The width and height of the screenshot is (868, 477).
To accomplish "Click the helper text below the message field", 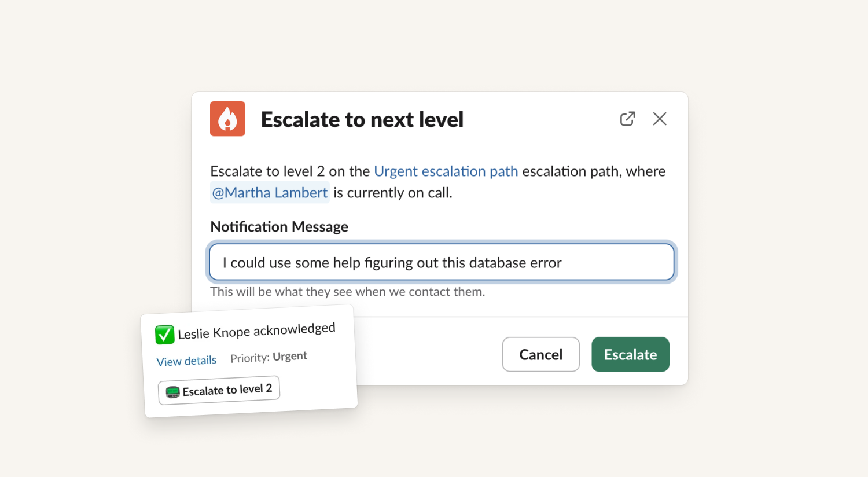I will (x=347, y=292).
